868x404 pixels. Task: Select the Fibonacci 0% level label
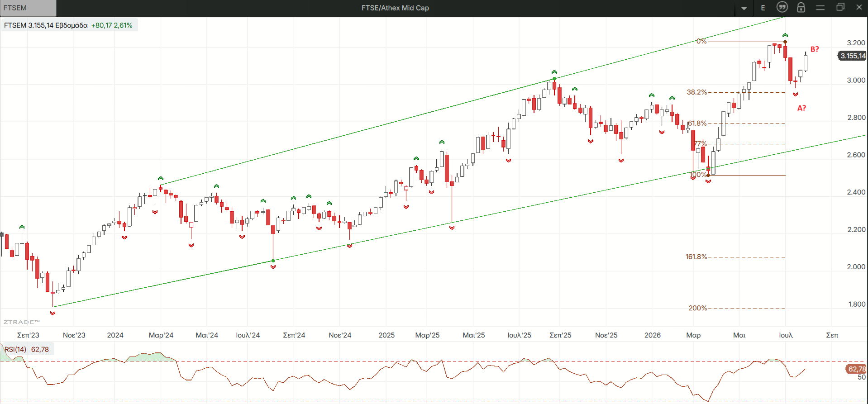click(x=701, y=41)
